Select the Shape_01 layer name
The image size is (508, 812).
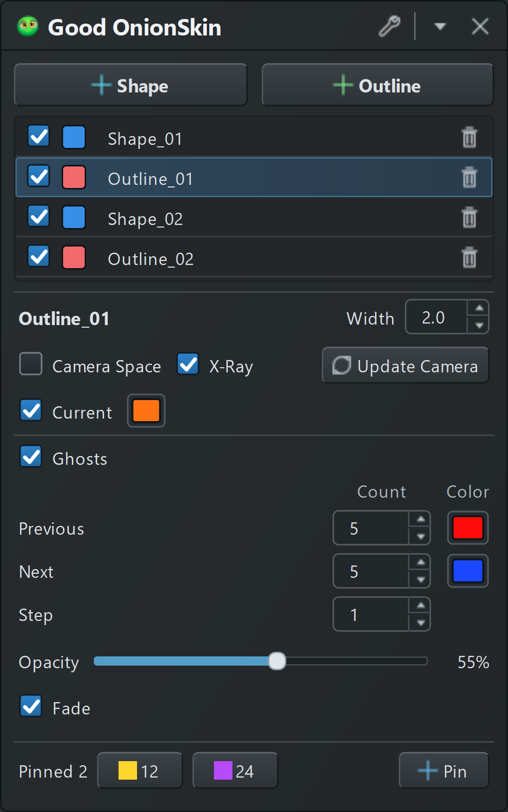tap(145, 139)
